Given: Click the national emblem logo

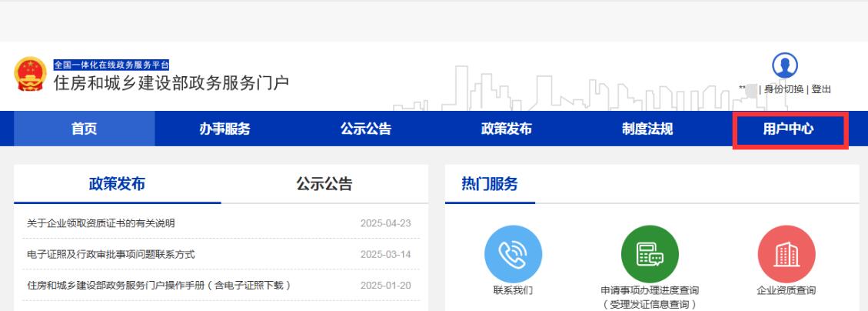Looking at the screenshot, I should [x=30, y=75].
